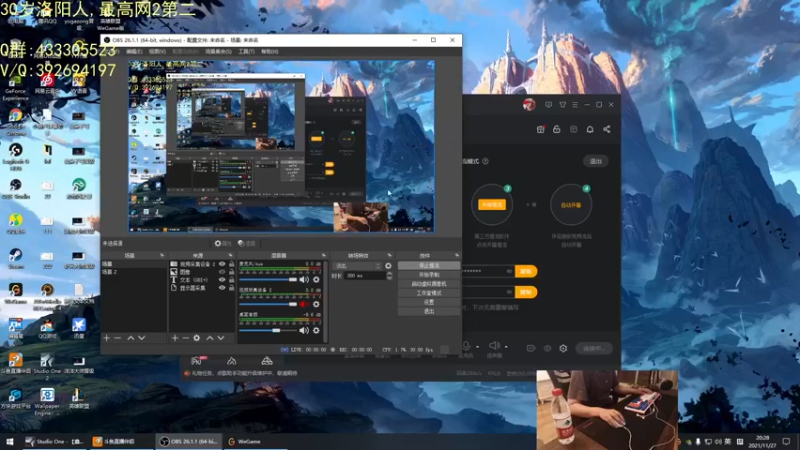
Task: Toggle visibility of the 显示器采集 source
Action: (222, 288)
